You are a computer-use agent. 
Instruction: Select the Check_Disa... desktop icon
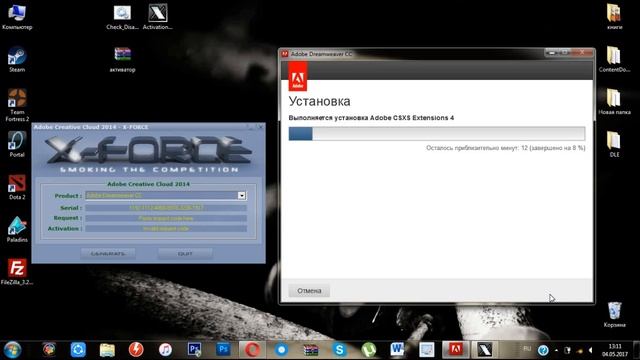coord(122,17)
